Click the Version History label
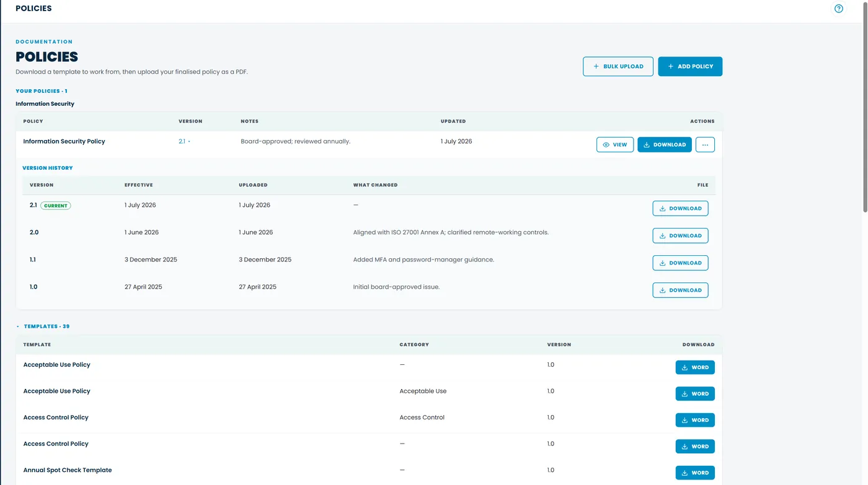The width and height of the screenshot is (868, 485). point(48,168)
